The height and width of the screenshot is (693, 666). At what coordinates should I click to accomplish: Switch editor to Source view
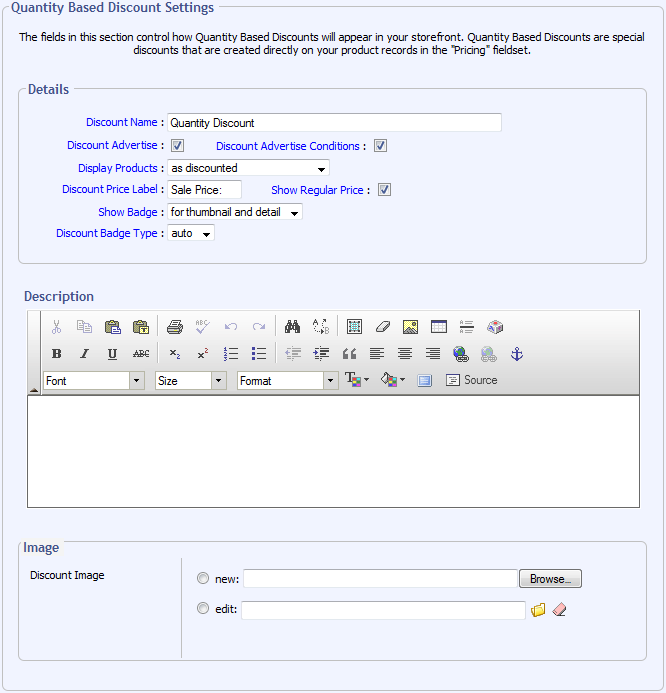pos(471,381)
